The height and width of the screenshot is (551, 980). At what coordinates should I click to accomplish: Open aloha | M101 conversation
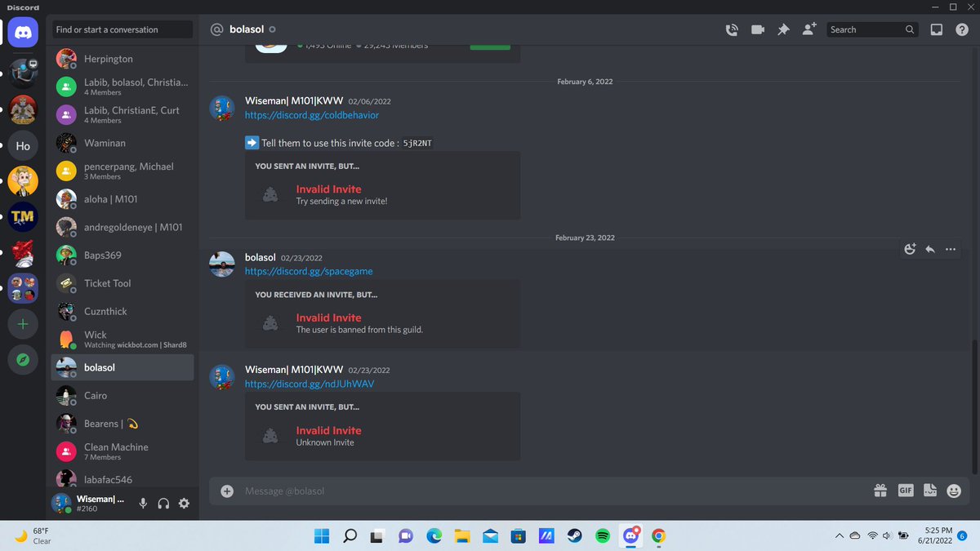click(x=122, y=199)
